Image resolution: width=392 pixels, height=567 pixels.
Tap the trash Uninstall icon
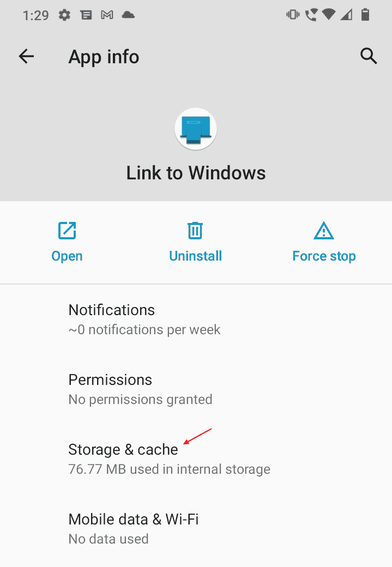pyautogui.click(x=195, y=231)
